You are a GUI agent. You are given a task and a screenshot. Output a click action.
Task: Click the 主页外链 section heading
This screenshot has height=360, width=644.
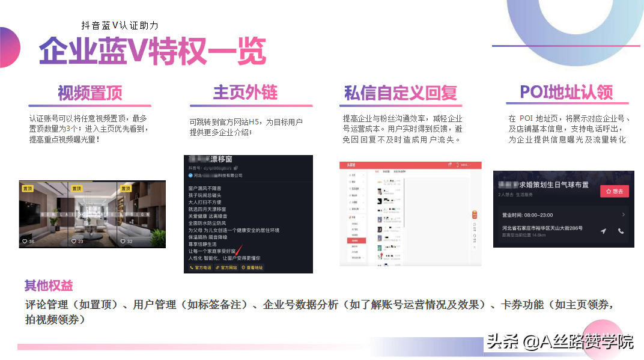click(245, 92)
